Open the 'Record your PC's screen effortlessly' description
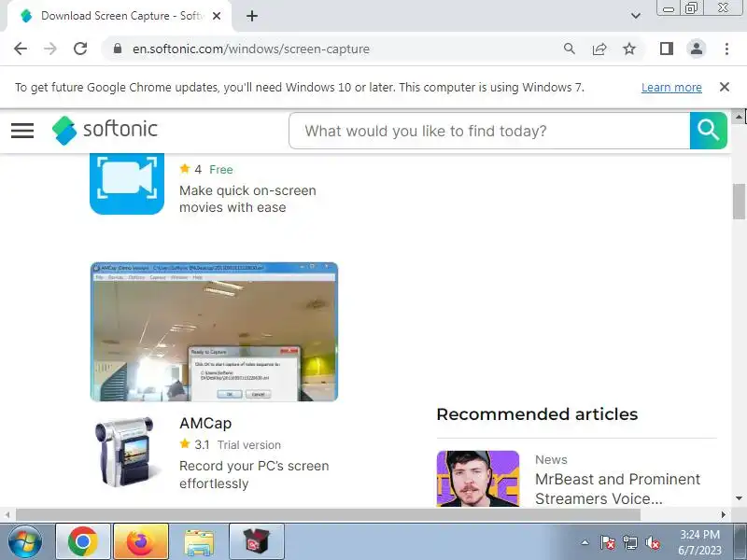 [x=254, y=475]
